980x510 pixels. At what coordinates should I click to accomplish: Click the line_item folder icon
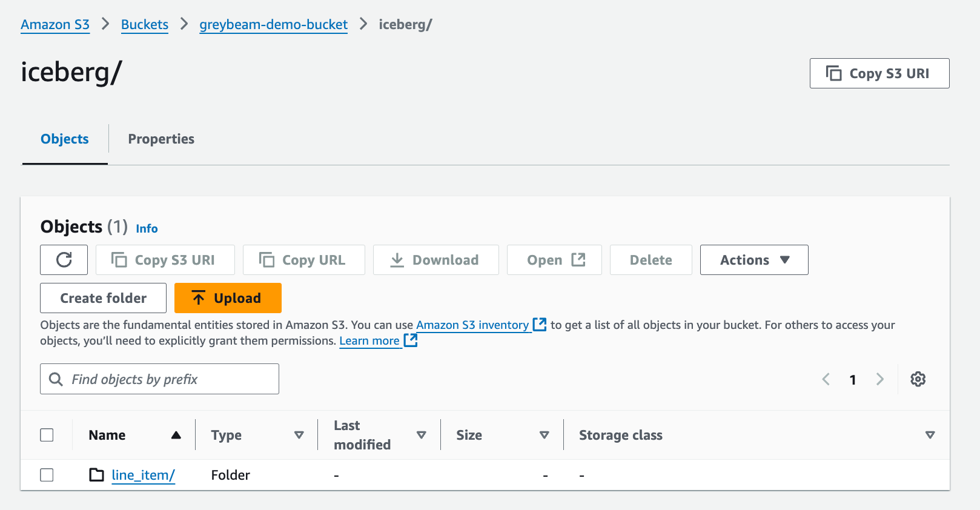coord(97,475)
